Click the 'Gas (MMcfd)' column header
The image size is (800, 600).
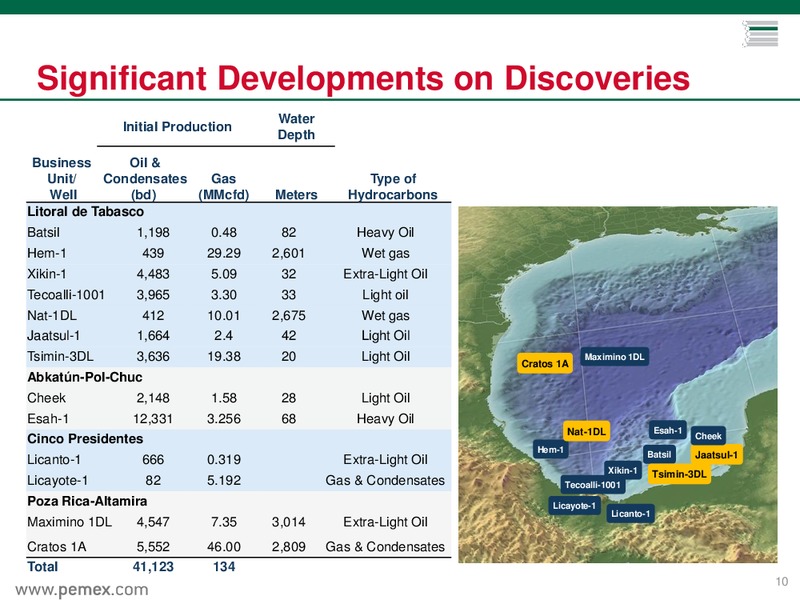(223, 187)
